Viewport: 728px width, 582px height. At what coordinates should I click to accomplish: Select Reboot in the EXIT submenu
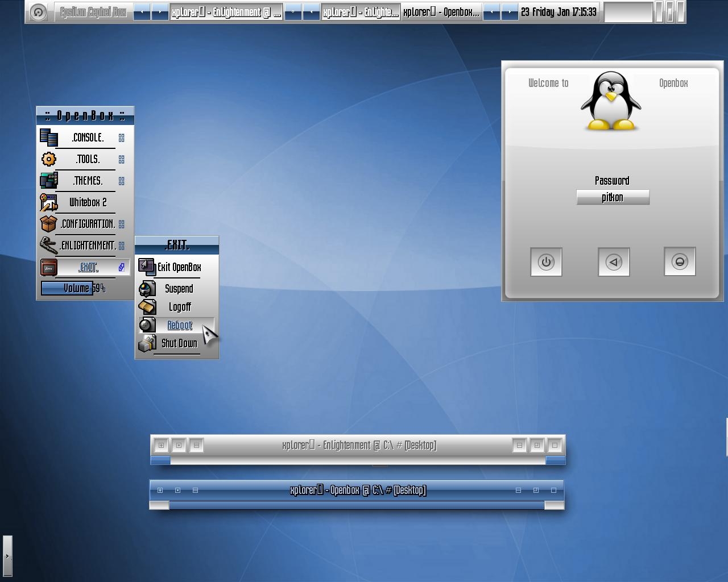tap(177, 325)
